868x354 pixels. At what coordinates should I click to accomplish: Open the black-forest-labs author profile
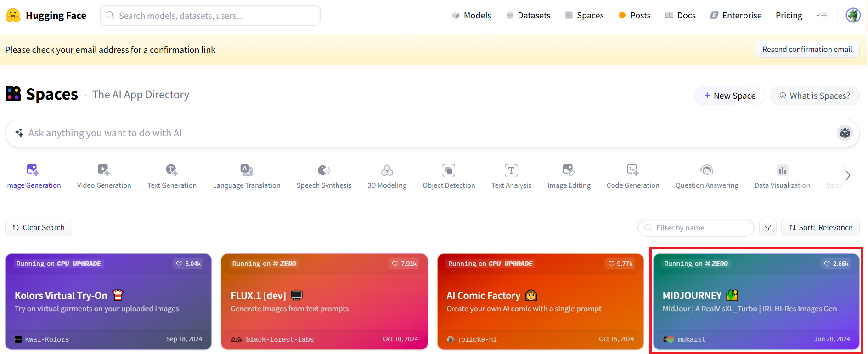pyautogui.click(x=272, y=339)
